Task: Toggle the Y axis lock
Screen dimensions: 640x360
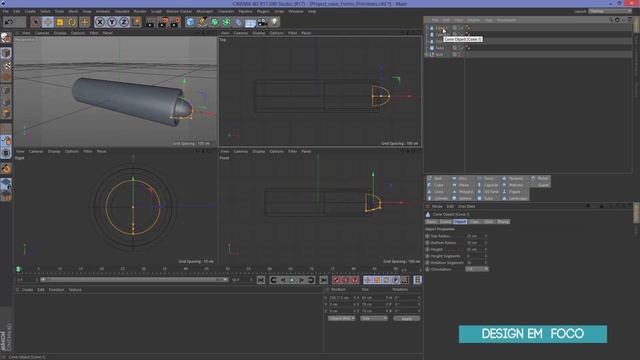Action: (112, 22)
